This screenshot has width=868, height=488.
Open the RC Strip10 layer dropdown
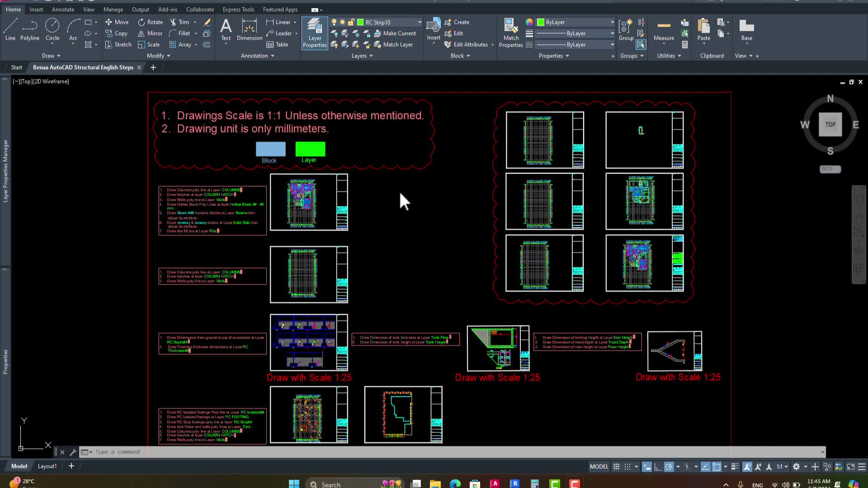tap(420, 22)
